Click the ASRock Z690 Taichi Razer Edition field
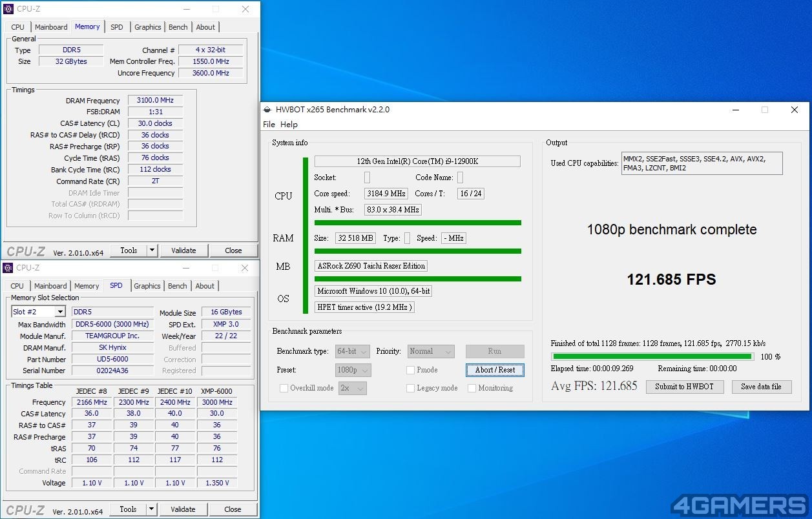Screen dimensions: 812x519 (371, 266)
